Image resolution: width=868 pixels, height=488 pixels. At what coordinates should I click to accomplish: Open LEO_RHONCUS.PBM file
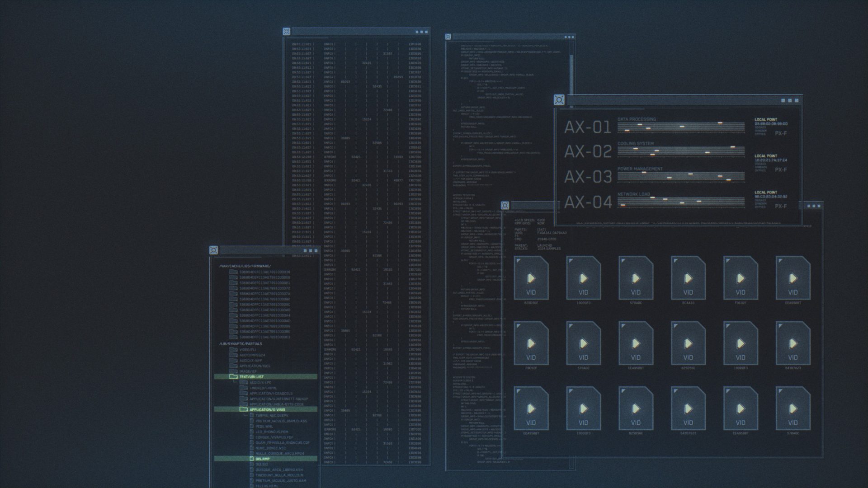point(272,432)
